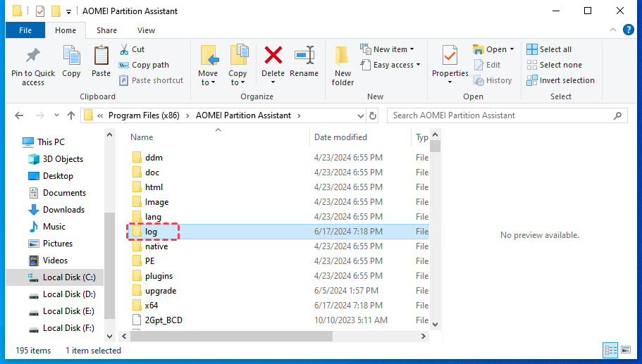The image size is (642, 364).
Task: Expand the address bar history dropdown
Action: pyautogui.click(x=361, y=115)
